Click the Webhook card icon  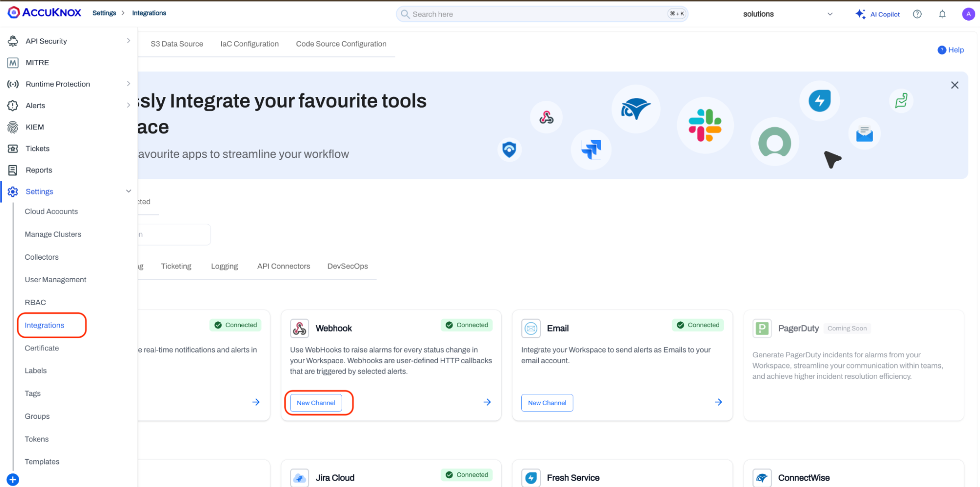[x=300, y=328]
